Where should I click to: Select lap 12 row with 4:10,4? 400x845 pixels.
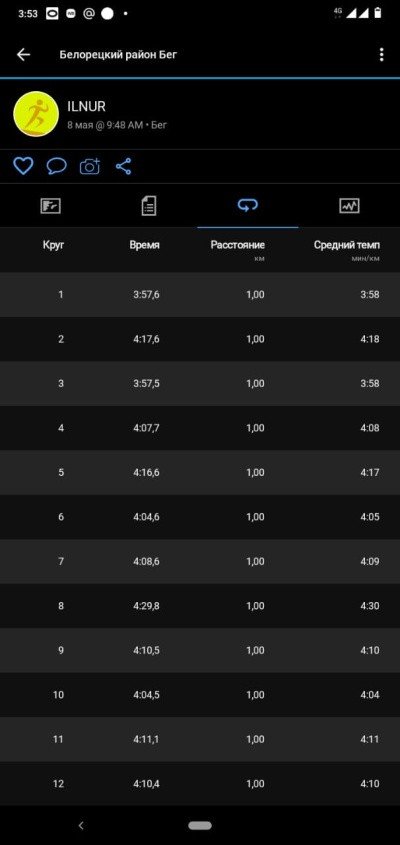(200, 784)
